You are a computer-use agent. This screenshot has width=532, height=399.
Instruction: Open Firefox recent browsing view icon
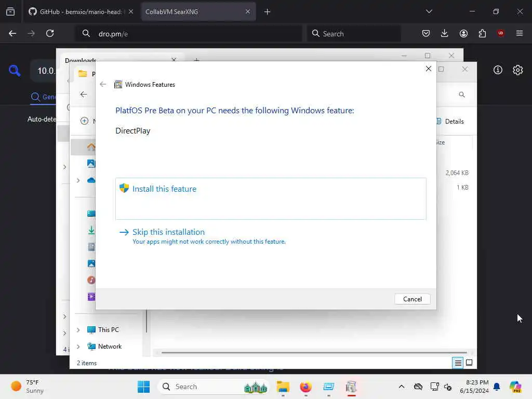[10, 12]
